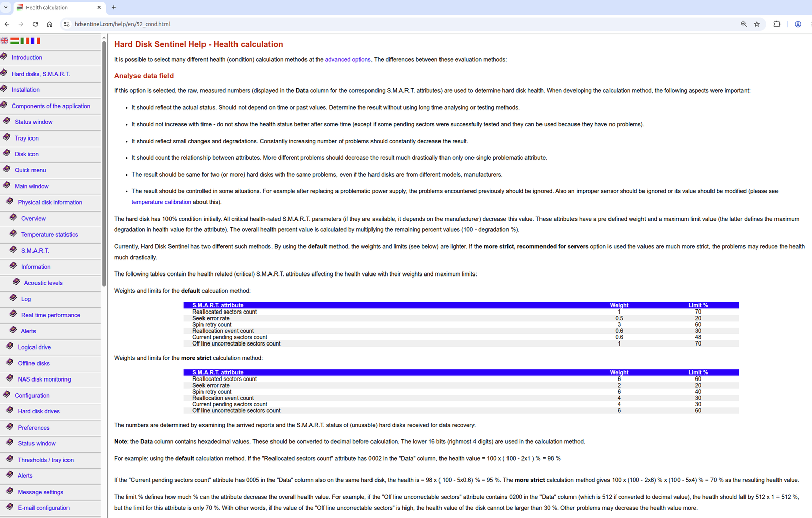Switch help language using the UK flag
The image size is (812, 518).
[x=4, y=41]
